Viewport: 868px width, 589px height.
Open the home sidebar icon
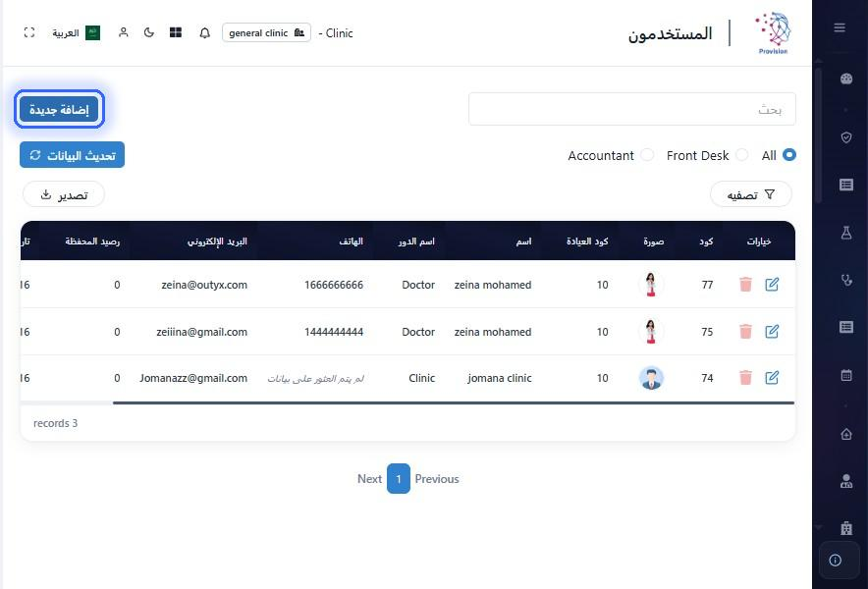click(845, 434)
